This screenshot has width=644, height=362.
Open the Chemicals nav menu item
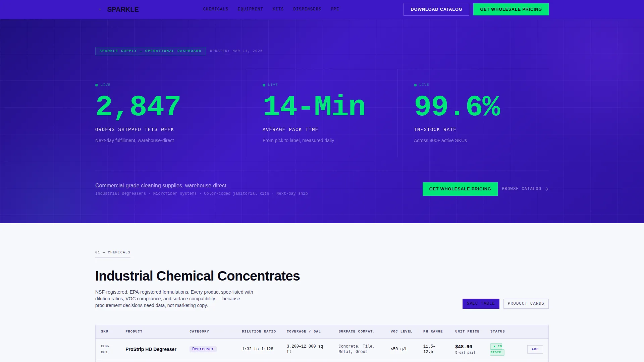pos(216,9)
